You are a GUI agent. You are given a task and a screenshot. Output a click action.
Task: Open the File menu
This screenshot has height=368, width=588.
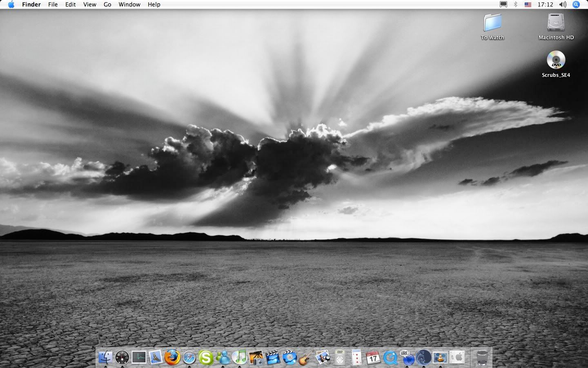pyautogui.click(x=53, y=4)
